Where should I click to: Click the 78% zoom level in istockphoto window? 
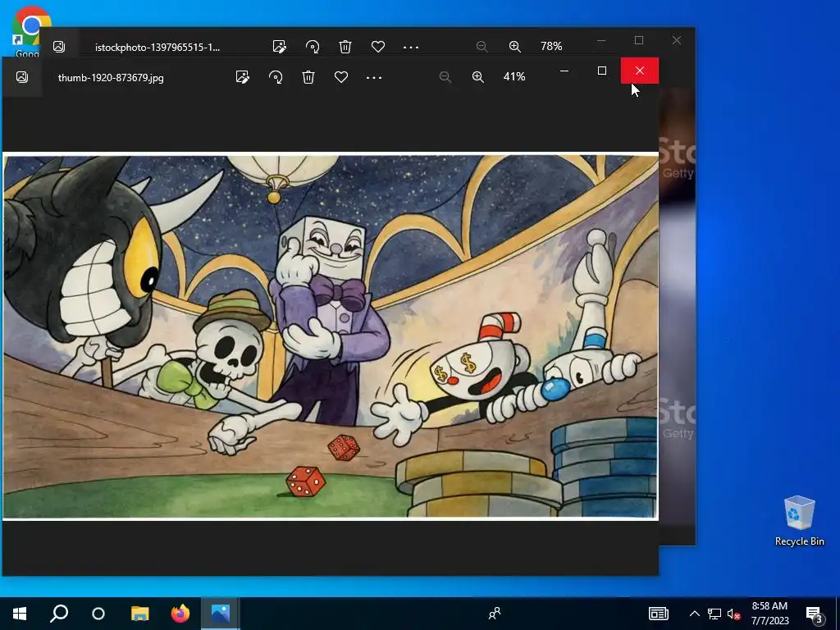pos(551,46)
